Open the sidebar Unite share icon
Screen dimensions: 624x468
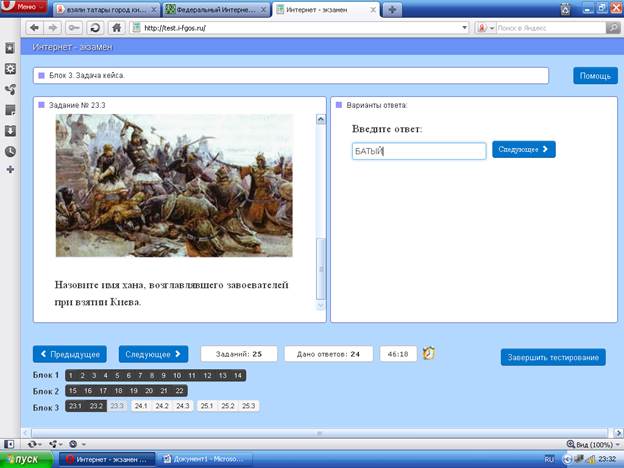click(10, 90)
